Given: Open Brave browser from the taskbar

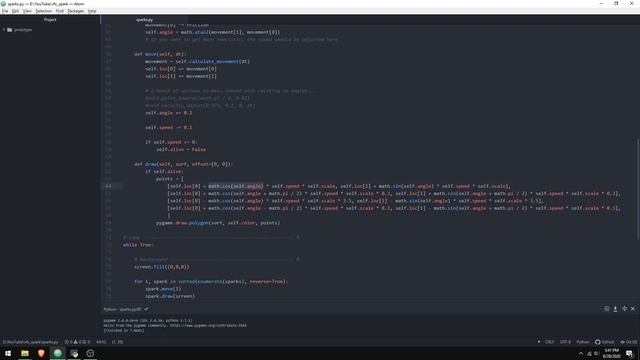Looking at the screenshot, I should point(41,353).
